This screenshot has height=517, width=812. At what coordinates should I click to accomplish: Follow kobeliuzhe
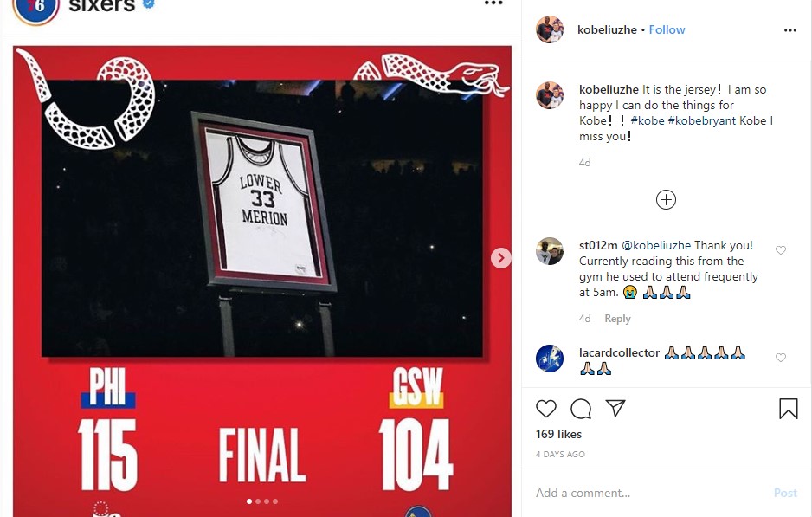tap(667, 30)
